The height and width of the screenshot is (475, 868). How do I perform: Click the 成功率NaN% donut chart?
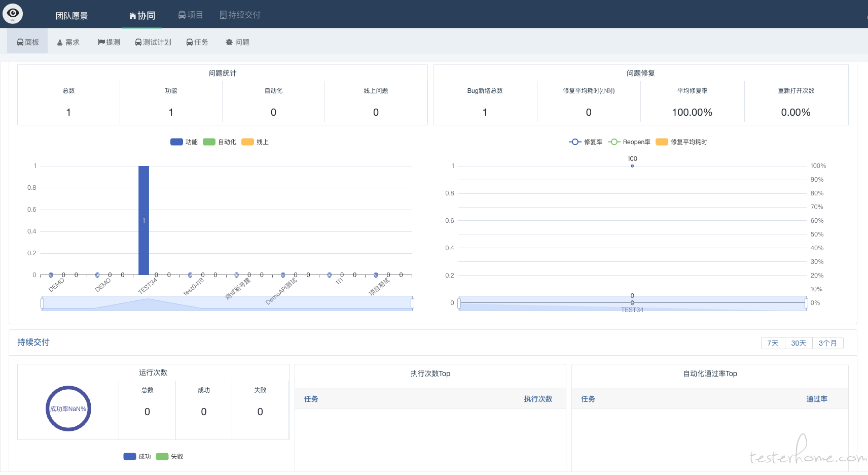pyautogui.click(x=68, y=409)
